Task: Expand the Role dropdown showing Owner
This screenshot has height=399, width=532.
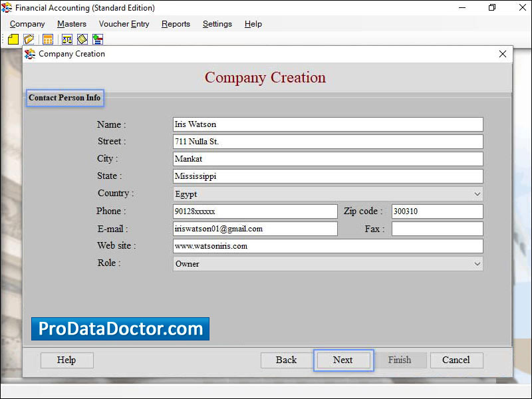Action: [x=326, y=263]
